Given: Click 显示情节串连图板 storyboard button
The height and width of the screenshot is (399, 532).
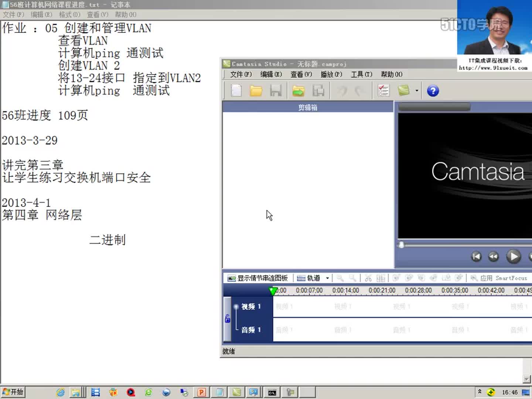Looking at the screenshot, I should (258, 278).
